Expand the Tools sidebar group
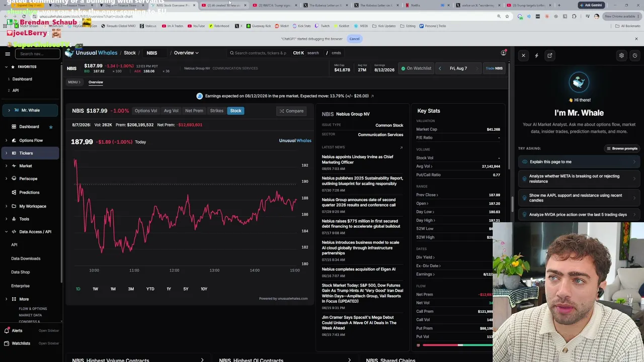This screenshot has height=362, width=644. 7,219
